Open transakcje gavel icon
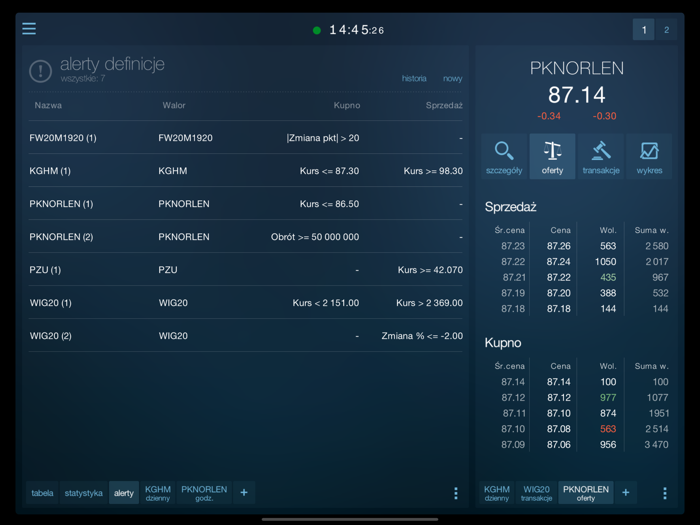Screen dimensions: 700x525 tap(601, 156)
